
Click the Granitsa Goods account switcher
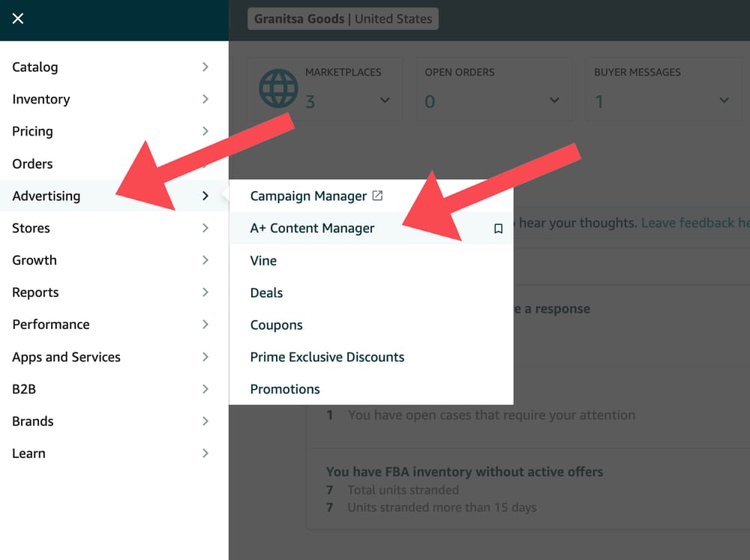343,19
